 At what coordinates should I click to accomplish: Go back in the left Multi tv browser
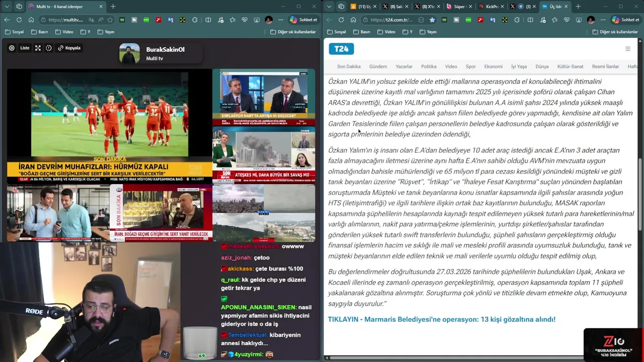coord(7,20)
